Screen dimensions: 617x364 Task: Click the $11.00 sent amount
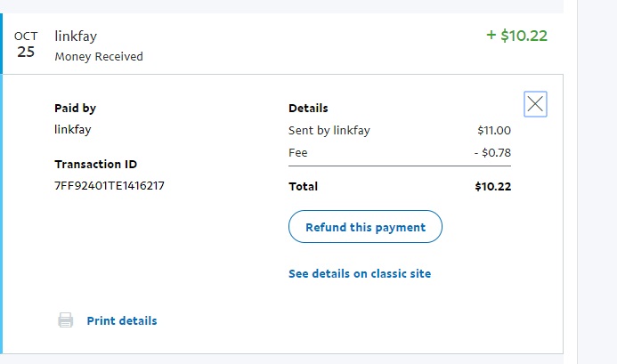pos(494,130)
